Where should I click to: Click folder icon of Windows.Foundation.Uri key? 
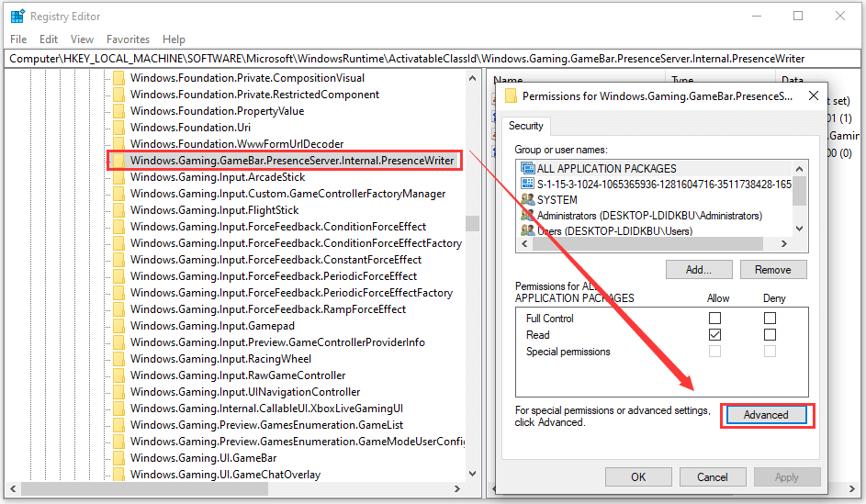pyautogui.click(x=118, y=128)
